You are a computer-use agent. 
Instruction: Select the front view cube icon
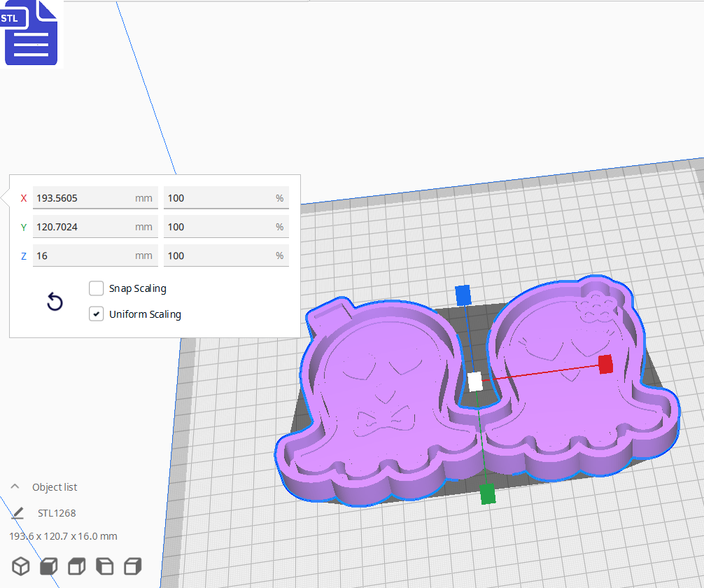click(x=49, y=566)
